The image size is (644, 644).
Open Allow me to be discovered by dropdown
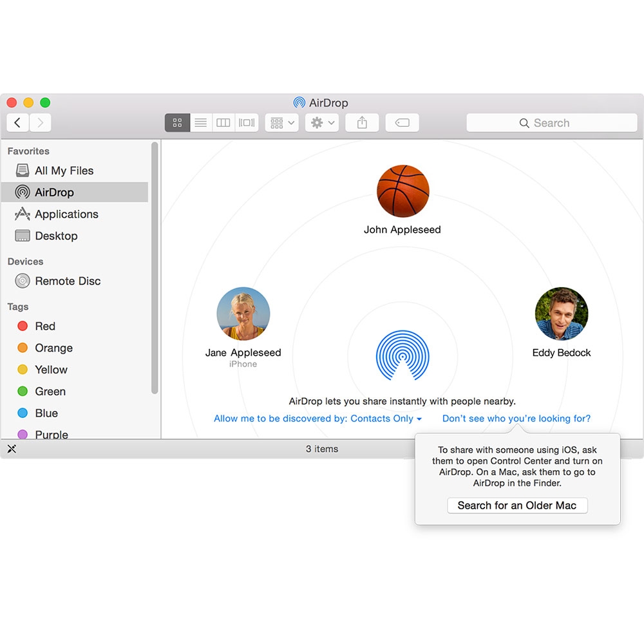tap(317, 419)
